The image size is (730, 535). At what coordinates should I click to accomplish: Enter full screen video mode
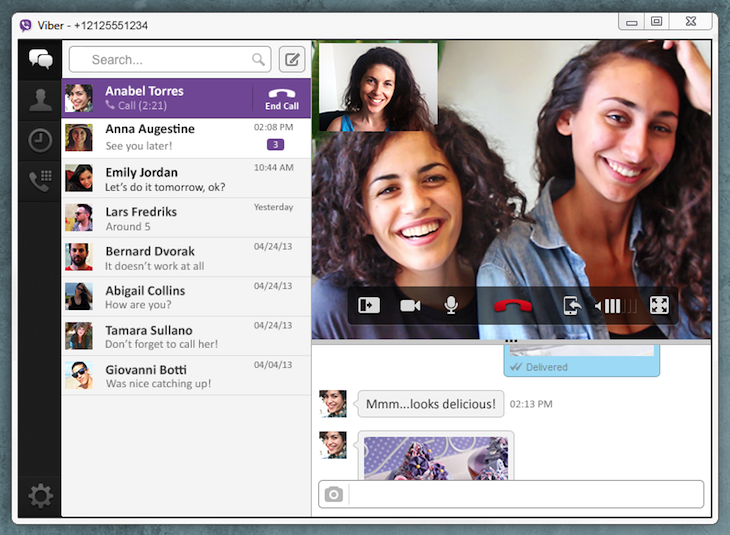[x=659, y=306]
